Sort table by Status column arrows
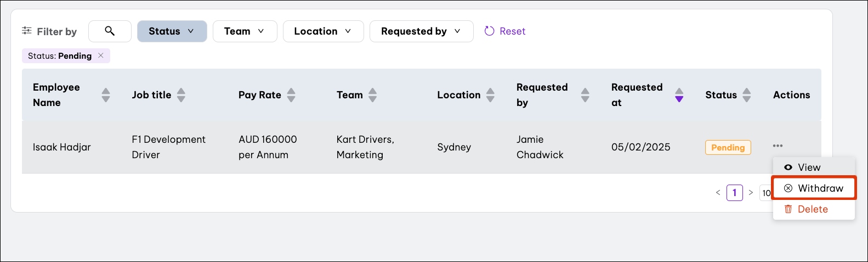868x262 pixels. click(x=746, y=95)
